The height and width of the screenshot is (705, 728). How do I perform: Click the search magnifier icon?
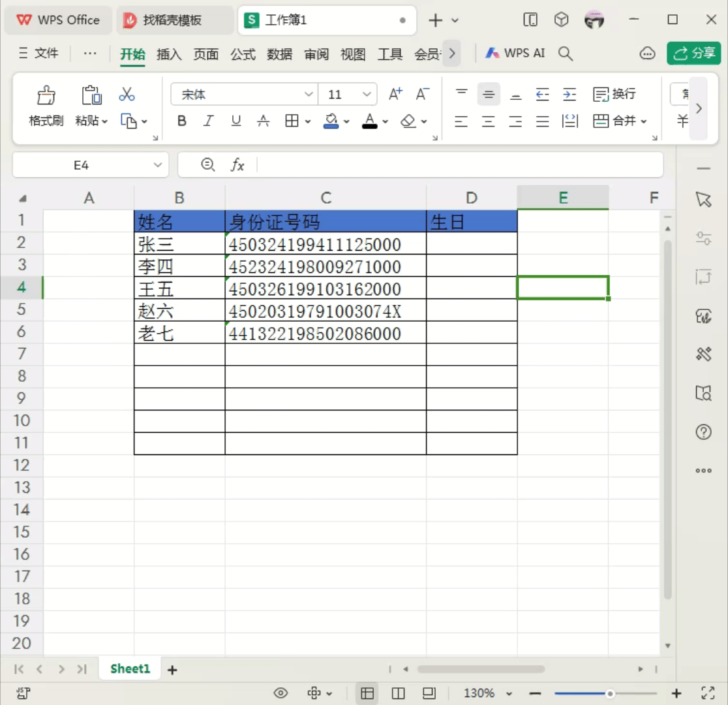pyautogui.click(x=565, y=54)
